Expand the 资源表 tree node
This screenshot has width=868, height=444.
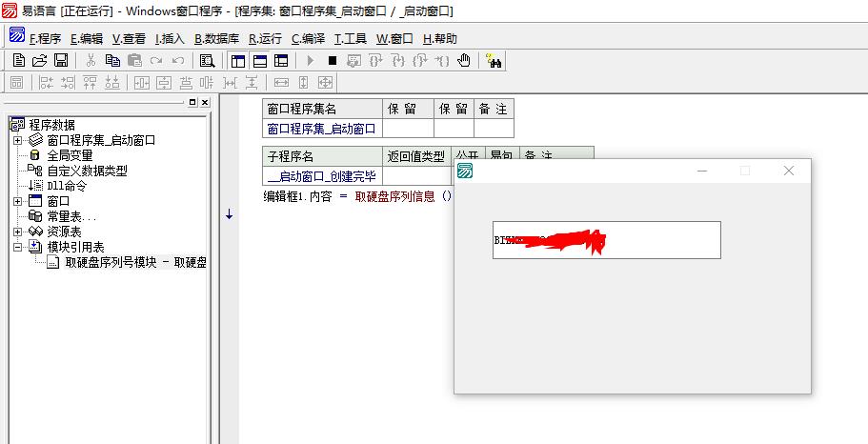point(18,232)
